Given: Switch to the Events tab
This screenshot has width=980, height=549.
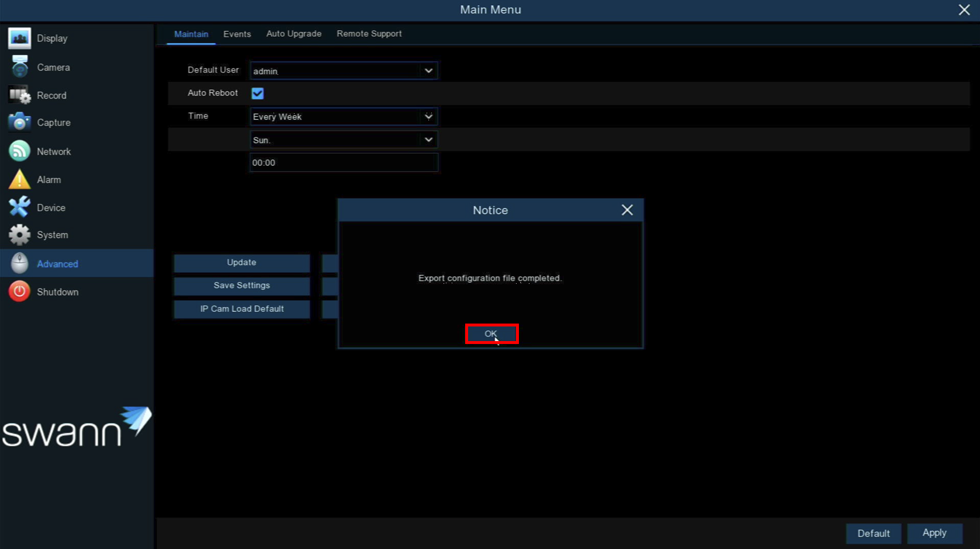Looking at the screenshot, I should click(x=237, y=34).
